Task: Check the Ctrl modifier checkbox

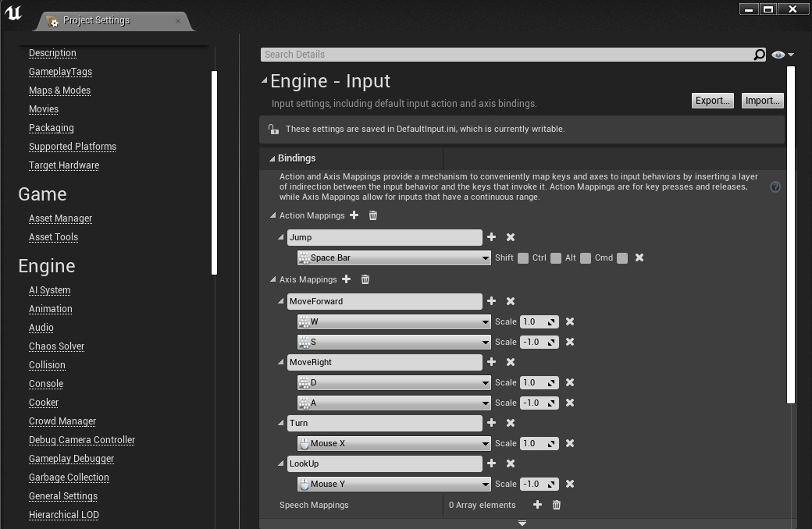Action: click(x=556, y=257)
